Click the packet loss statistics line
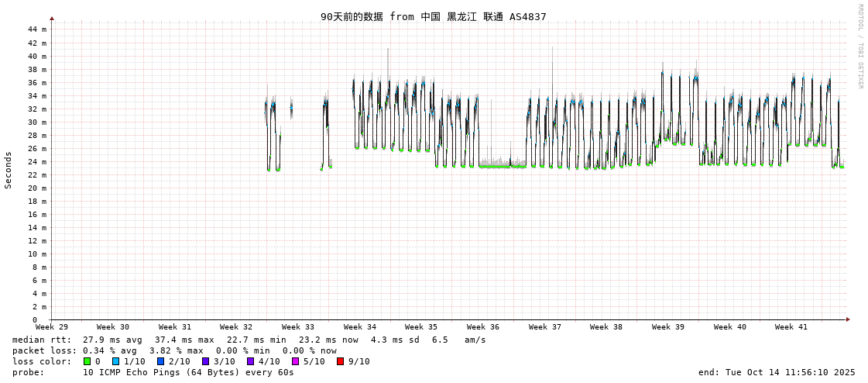 coord(174,350)
